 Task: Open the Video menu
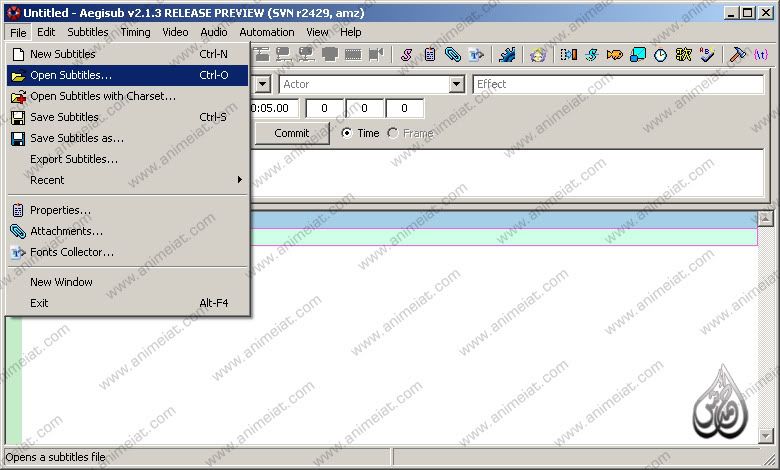tap(175, 32)
